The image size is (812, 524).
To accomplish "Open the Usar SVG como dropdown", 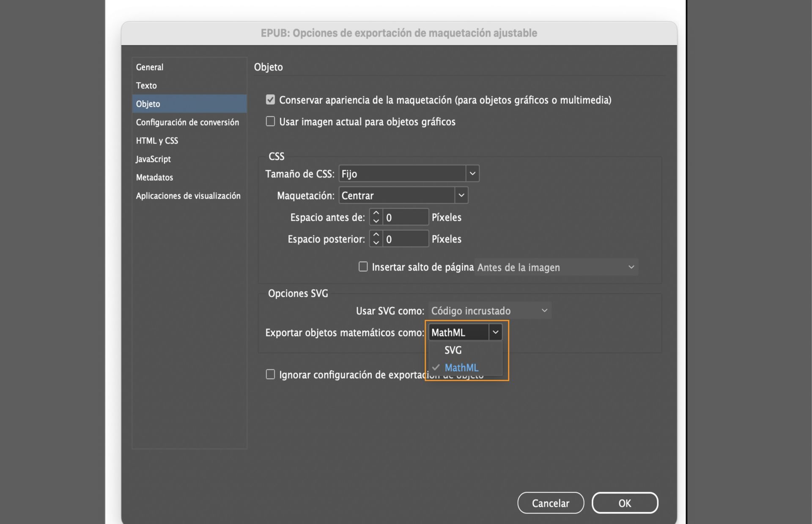I will coord(545,310).
